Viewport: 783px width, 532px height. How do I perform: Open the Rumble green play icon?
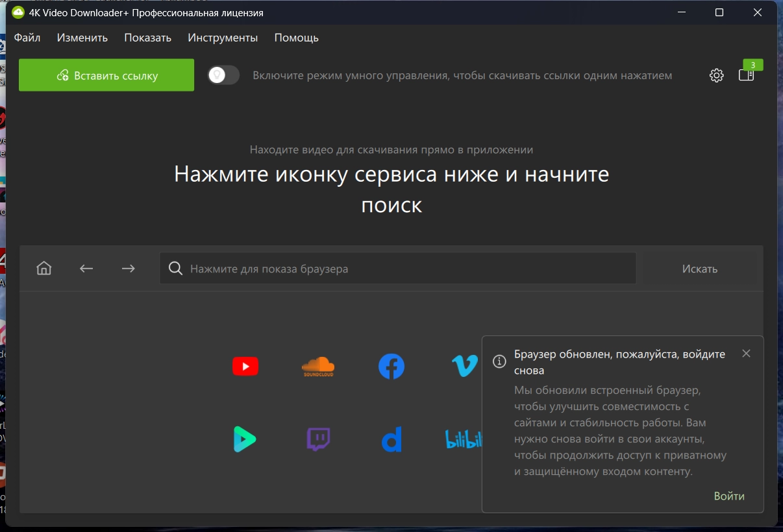point(245,439)
